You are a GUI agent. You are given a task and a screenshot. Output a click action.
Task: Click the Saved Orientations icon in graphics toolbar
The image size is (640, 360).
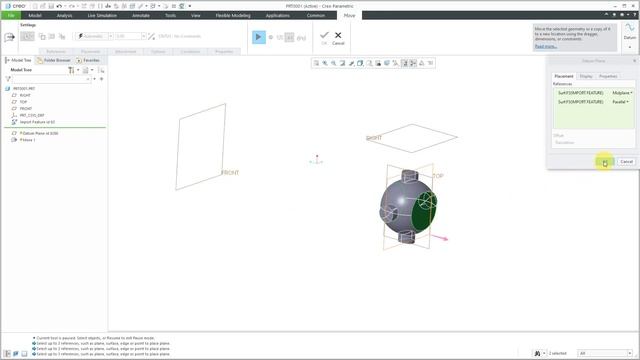369,63
